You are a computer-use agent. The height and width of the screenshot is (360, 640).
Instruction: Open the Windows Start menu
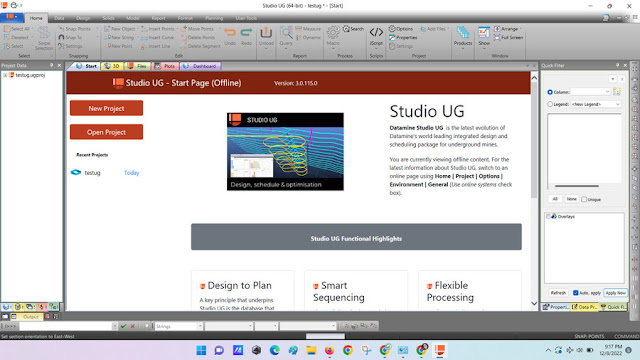pyautogui.click(x=201, y=350)
